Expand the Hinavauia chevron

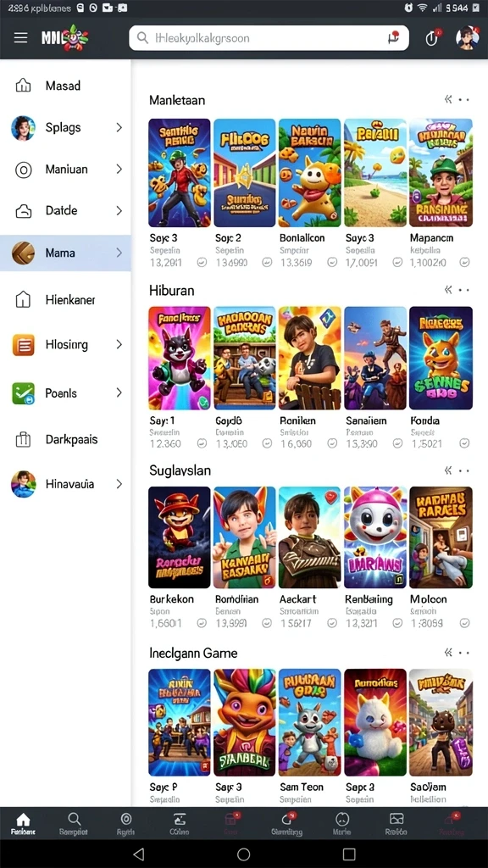pyautogui.click(x=119, y=484)
